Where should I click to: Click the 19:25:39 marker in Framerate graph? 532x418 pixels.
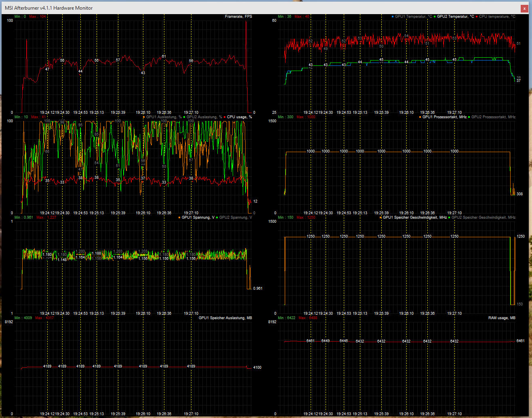tap(118, 113)
